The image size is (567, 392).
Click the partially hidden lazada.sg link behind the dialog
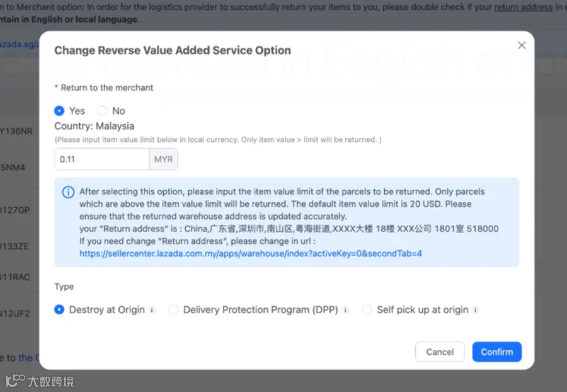(19, 44)
